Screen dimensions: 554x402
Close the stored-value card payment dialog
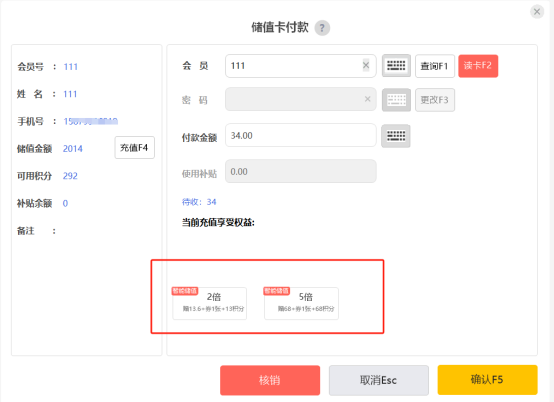pyautogui.click(x=537, y=12)
